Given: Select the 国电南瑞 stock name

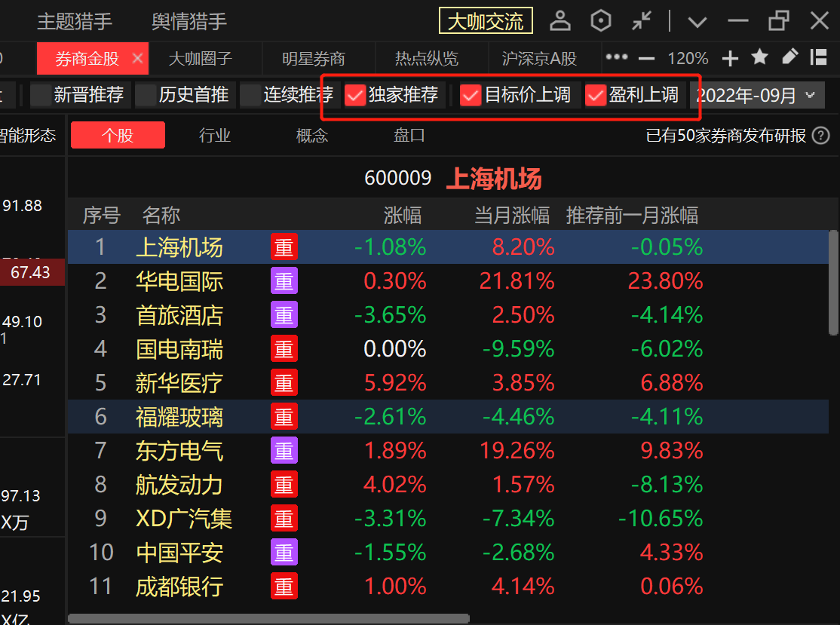Looking at the screenshot, I should pos(179,349).
